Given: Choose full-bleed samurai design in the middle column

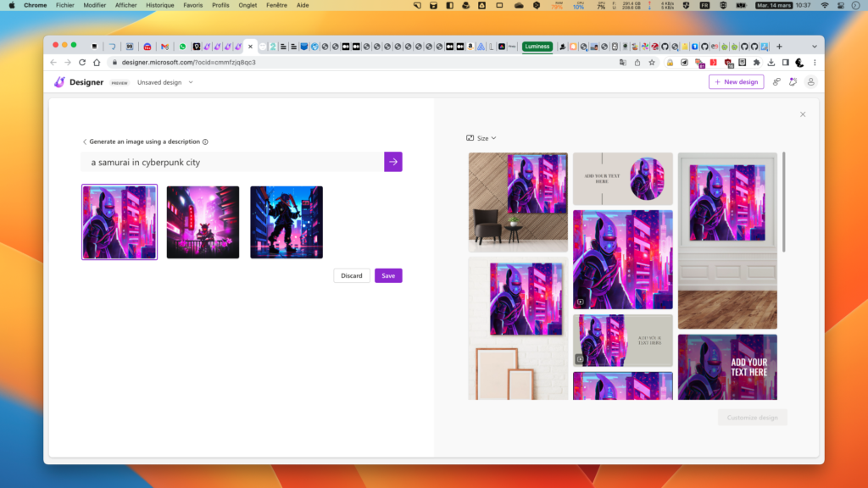Looking at the screenshot, I should point(623,259).
